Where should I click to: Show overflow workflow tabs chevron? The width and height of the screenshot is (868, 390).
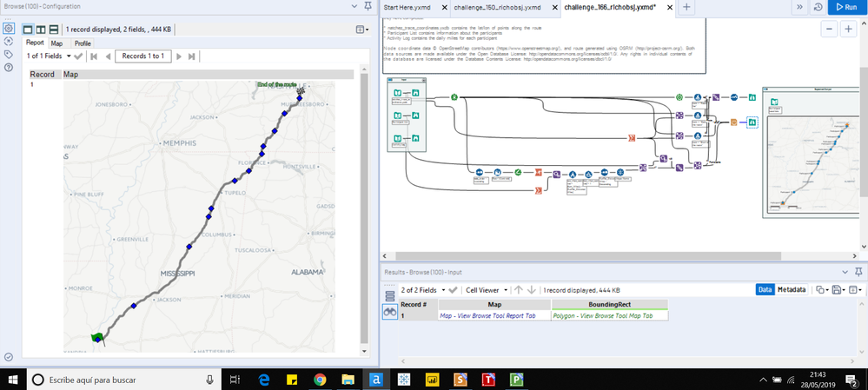coord(800,7)
